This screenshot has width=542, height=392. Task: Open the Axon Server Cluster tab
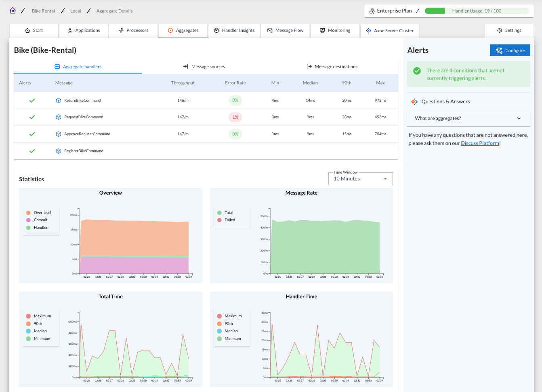coord(389,30)
